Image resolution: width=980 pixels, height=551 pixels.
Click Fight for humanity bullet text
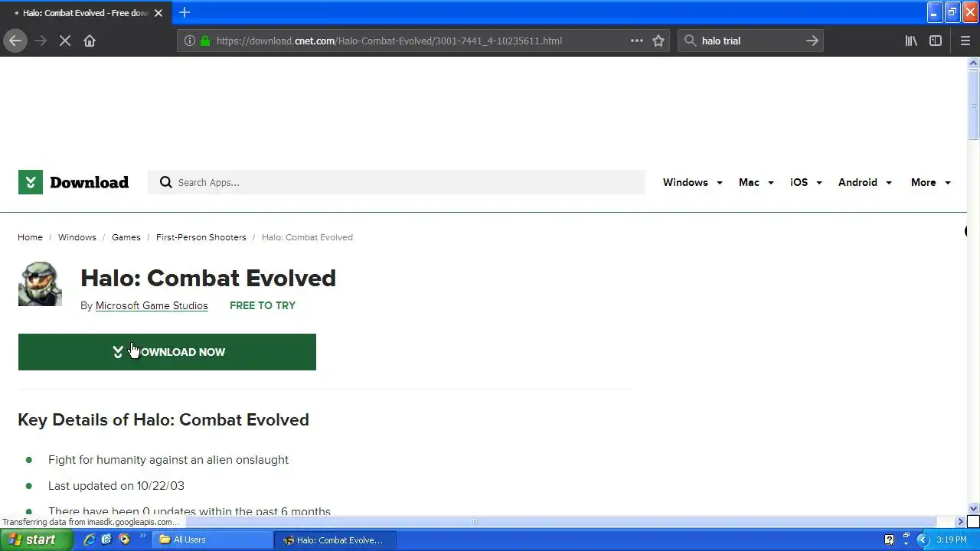[x=168, y=460]
